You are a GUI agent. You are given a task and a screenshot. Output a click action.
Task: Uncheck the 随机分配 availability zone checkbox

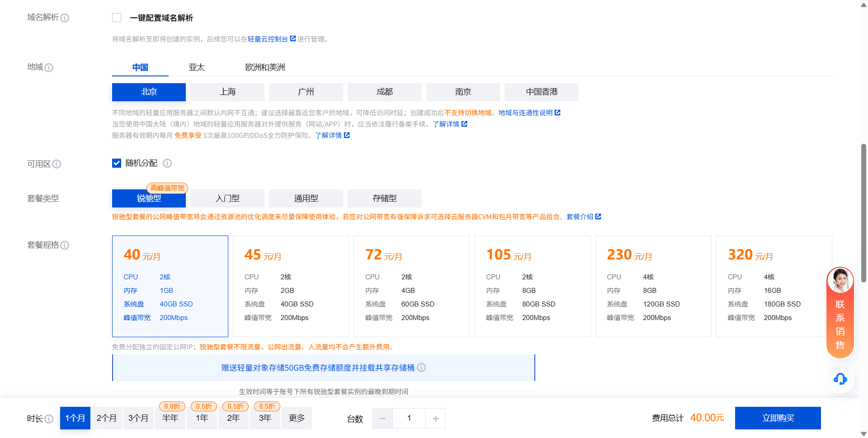coord(117,163)
